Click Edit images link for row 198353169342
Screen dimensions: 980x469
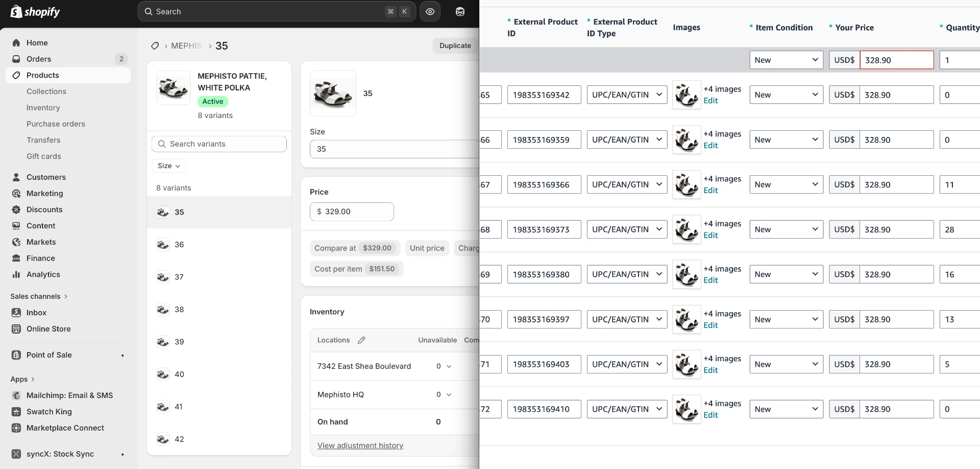[x=710, y=101]
